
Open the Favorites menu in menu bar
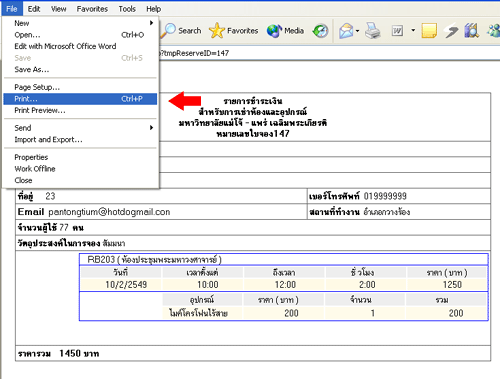pos(92,9)
